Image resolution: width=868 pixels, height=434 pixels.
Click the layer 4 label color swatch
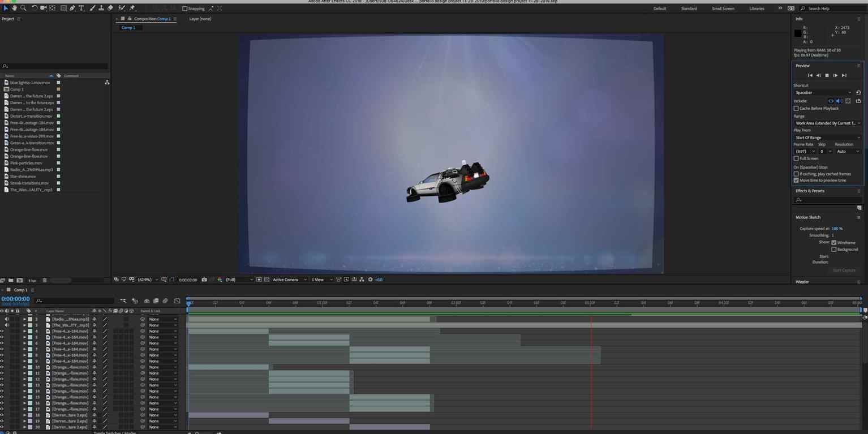30,331
